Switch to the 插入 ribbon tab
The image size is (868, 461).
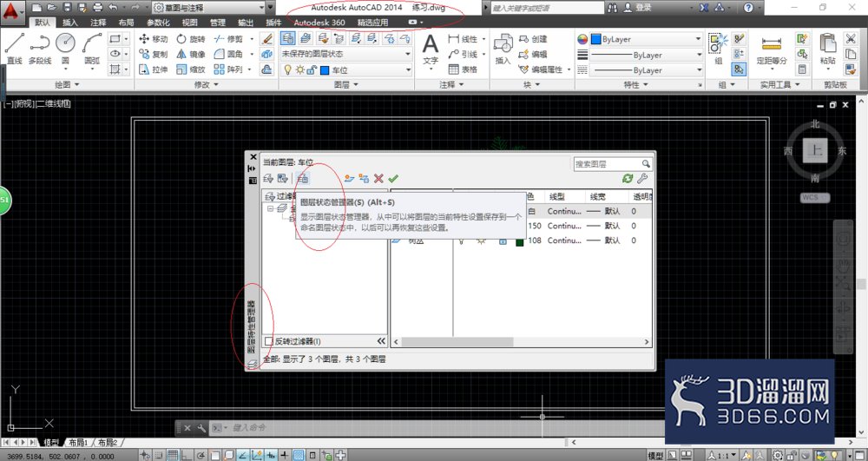pos(70,23)
